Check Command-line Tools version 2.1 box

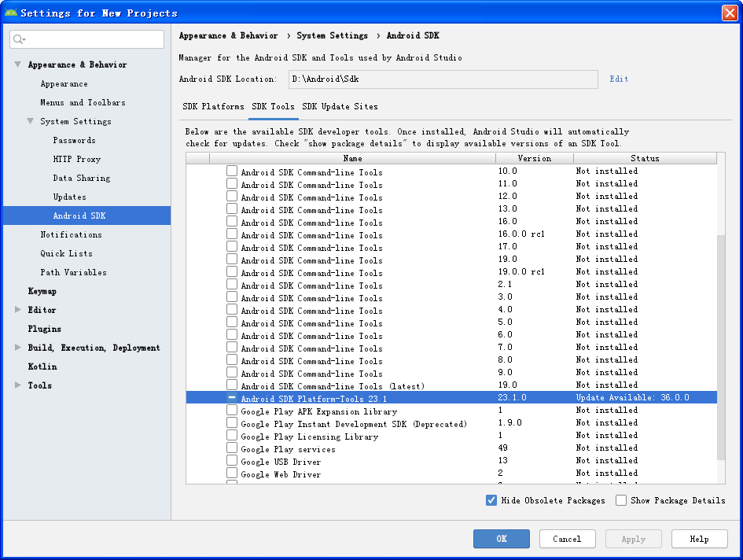coord(232,285)
